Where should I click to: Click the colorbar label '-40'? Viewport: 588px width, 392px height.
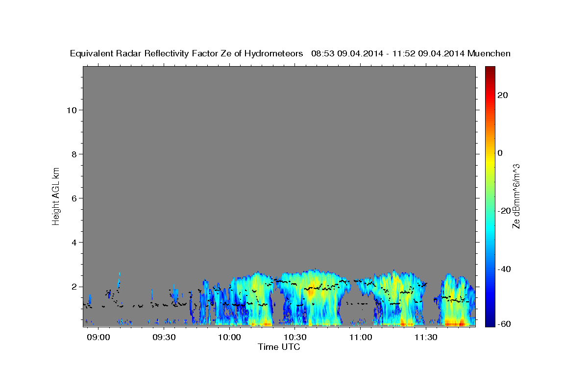click(504, 269)
